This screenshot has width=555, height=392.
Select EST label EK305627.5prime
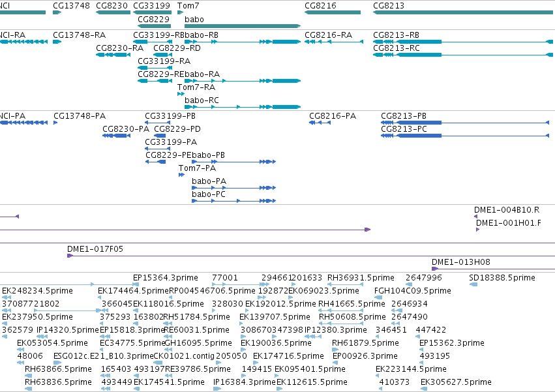[456, 382]
